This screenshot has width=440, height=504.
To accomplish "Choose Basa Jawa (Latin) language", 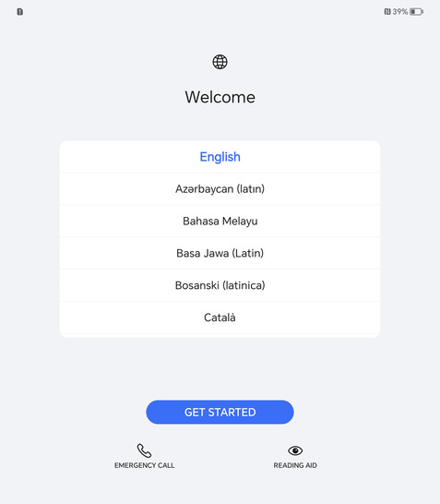I will pyautogui.click(x=220, y=253).
